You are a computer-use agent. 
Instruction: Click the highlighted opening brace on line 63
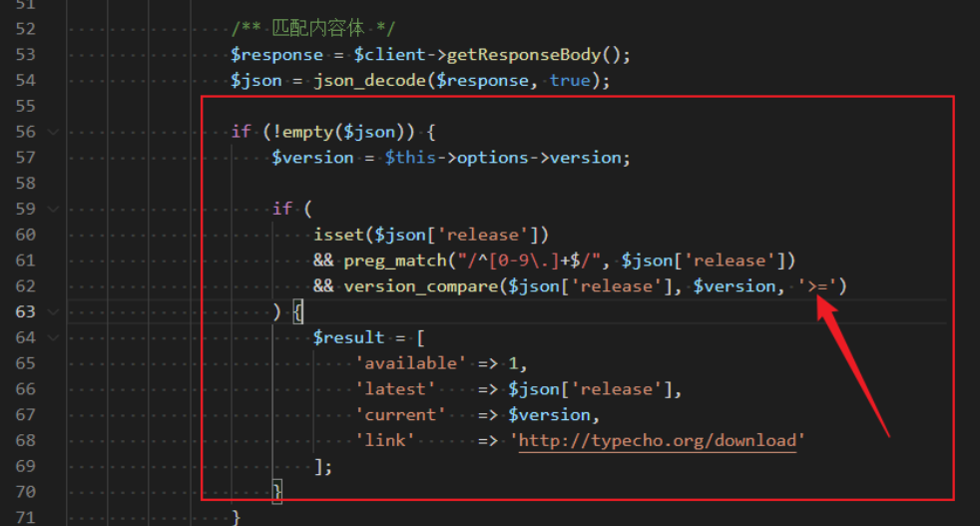[297, 312]
